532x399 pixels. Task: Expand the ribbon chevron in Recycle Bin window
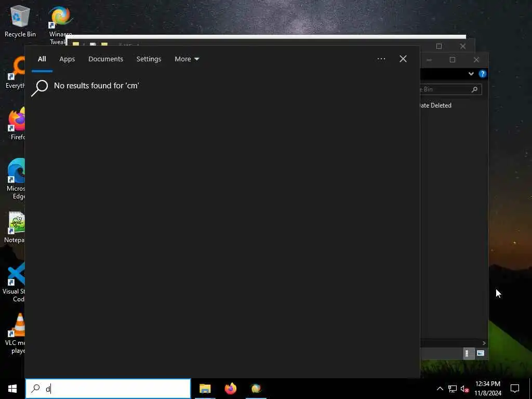click(471, 74)
